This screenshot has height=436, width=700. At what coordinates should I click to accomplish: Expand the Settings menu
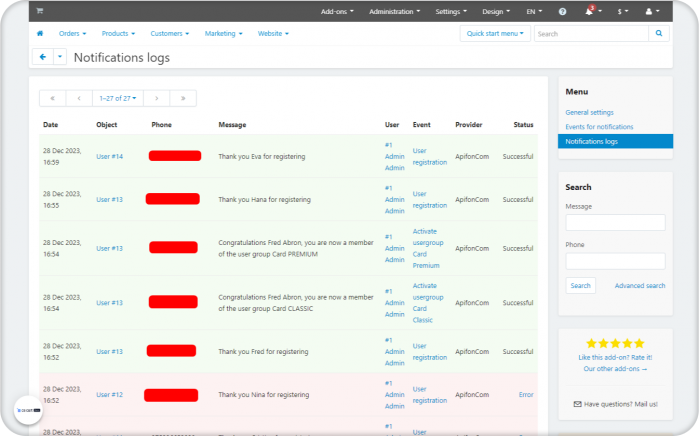point(451,12)
